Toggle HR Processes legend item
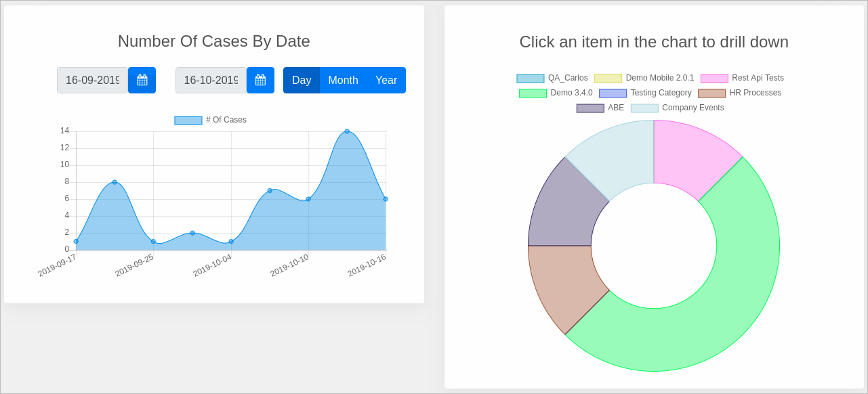The image size is (868, 394). coord(739,93)
